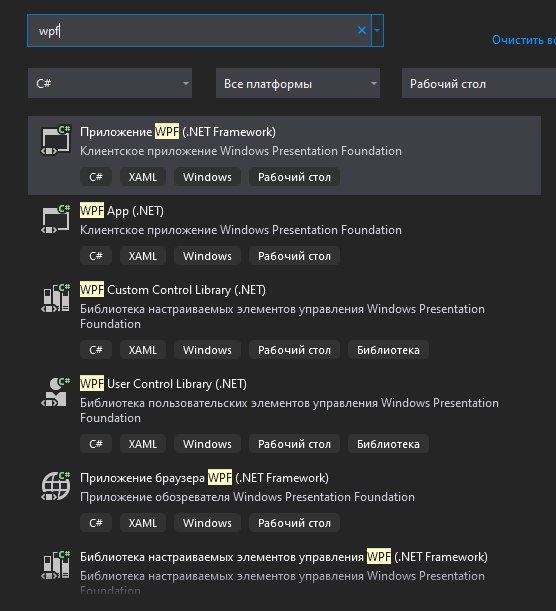Click description text of WPF App (.NET)
The height and width of the screenshot is (611, 556).
click(240, 230)
